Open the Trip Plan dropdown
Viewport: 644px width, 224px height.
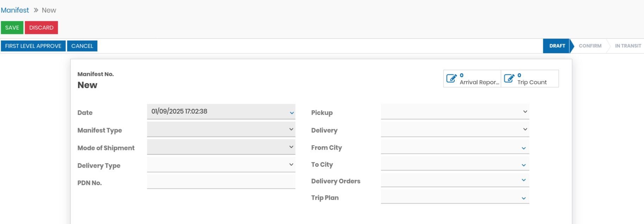tap(524, 198)
